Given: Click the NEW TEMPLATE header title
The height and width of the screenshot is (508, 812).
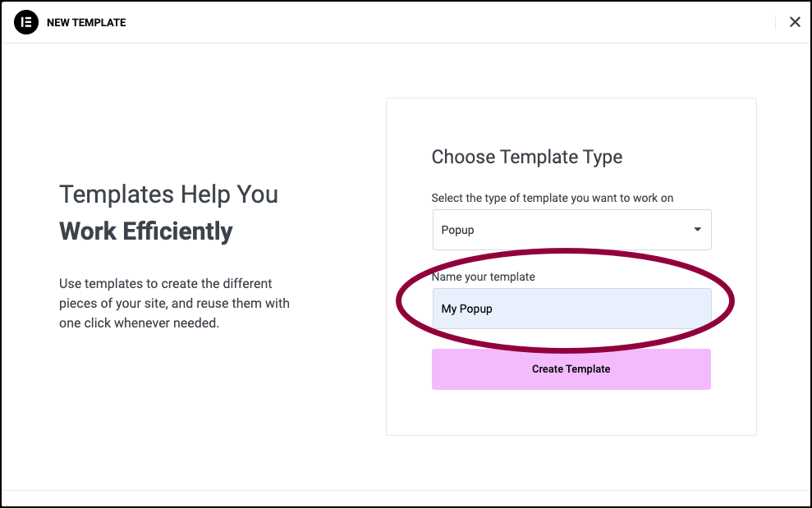Looking at the screenshot, I should [x=86, y=23].
